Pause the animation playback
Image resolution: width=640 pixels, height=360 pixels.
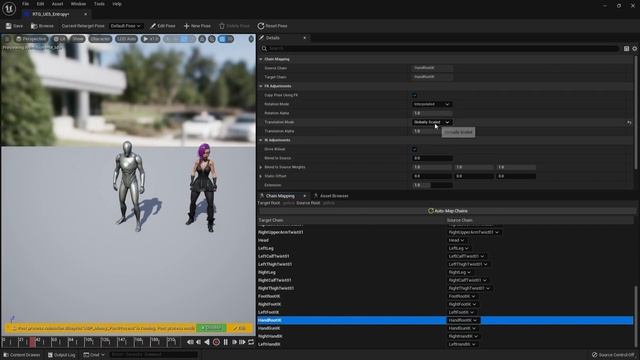pos(226,342)
